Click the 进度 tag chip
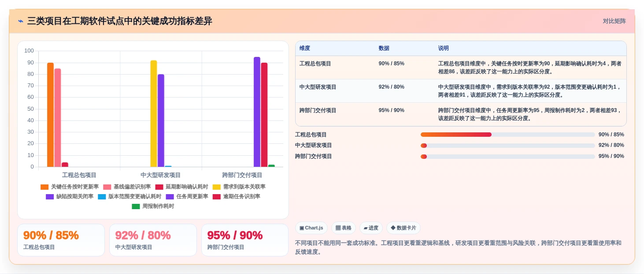 coord(371,228)
